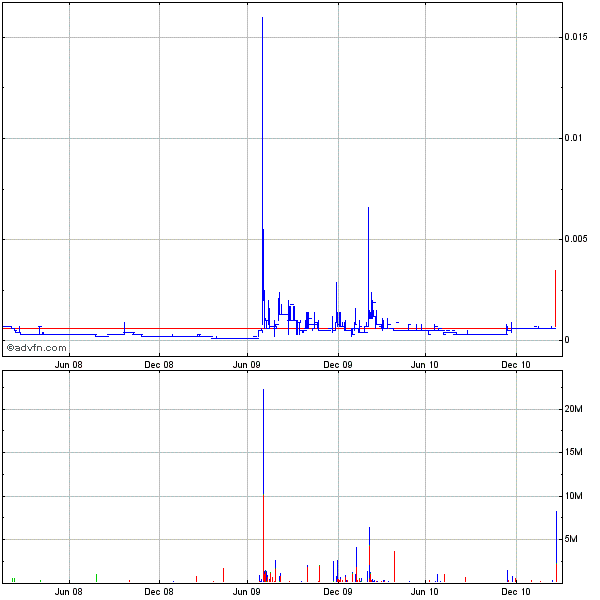Select the 5M volume axis label
This screenshot has height=600, width=600.
pos(571,539)
